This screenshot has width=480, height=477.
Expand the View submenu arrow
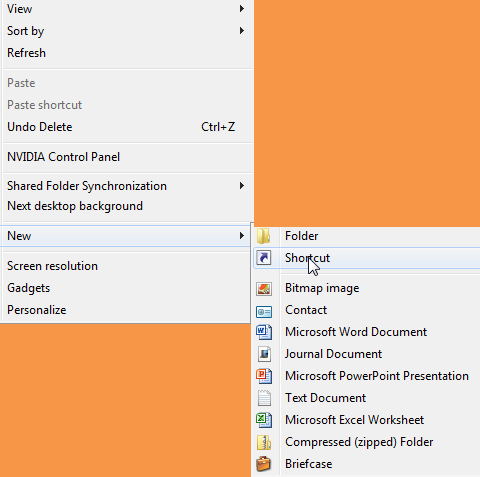click(x=242, y=9)
